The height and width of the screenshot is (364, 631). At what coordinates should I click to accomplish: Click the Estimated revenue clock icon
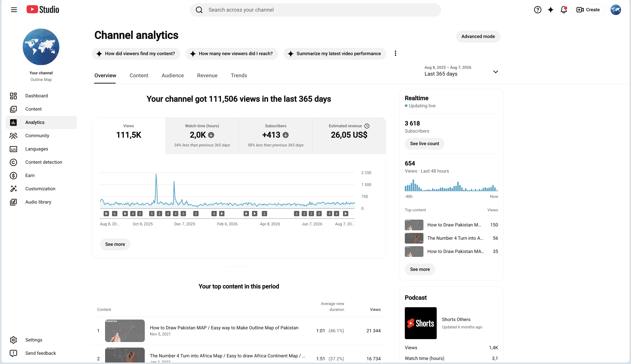[367, 126]
